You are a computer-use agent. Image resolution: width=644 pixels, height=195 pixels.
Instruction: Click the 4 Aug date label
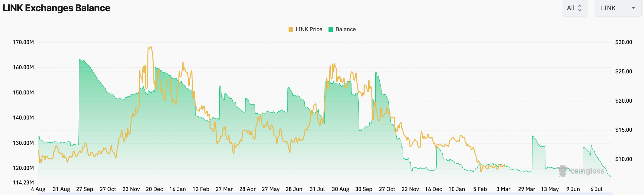pos(38,189)
